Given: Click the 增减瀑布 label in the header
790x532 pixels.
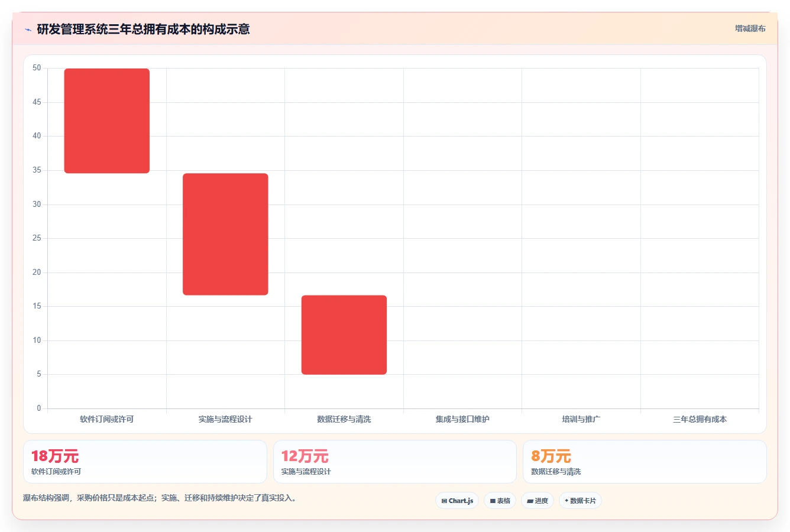Looking at the screenshot, I should coord(750,28).
